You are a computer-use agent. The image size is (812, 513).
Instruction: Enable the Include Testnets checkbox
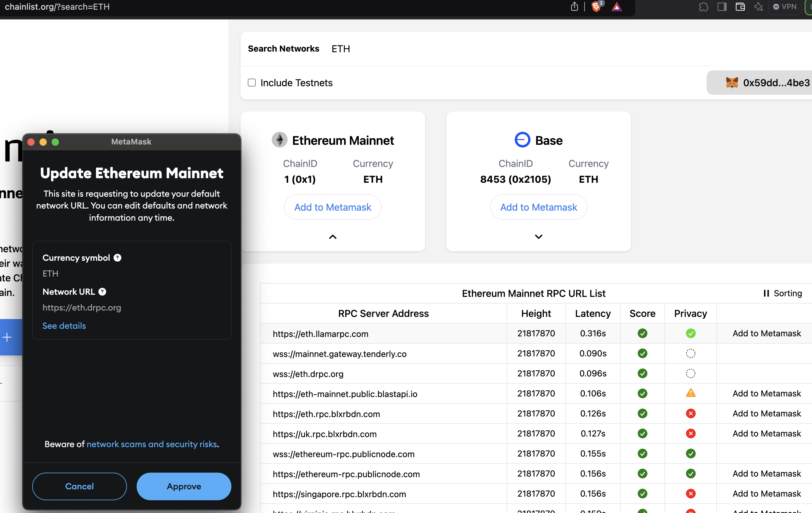(251, 82)
